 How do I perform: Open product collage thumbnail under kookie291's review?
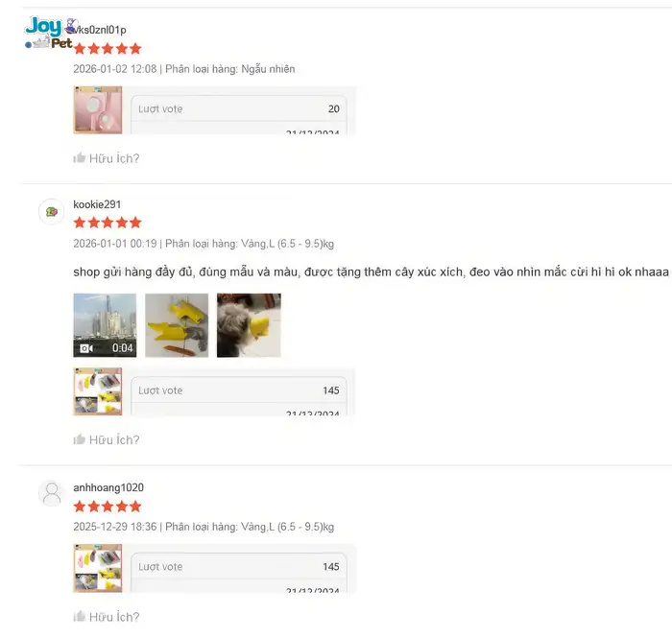(x=98, y=391)
